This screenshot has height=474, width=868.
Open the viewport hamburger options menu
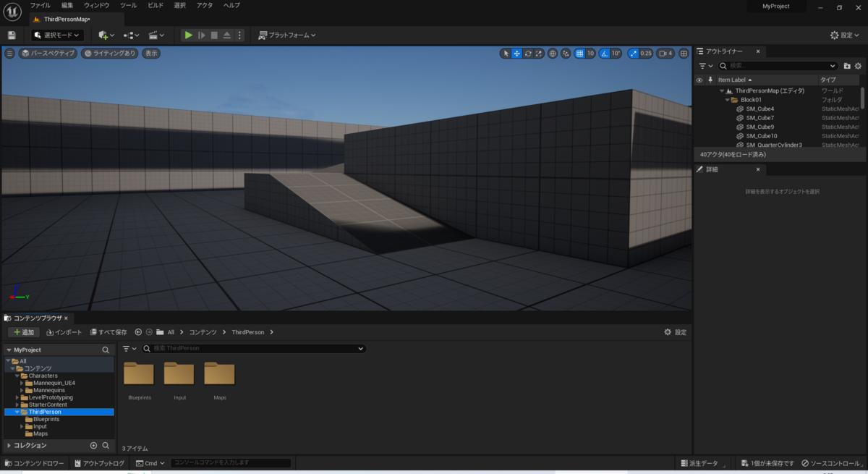(x=9, y=54)
